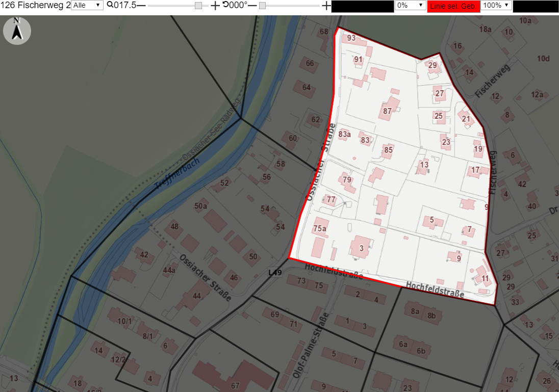
Task: Click the zoom magnifier icon
Action: tap(110, 5)
